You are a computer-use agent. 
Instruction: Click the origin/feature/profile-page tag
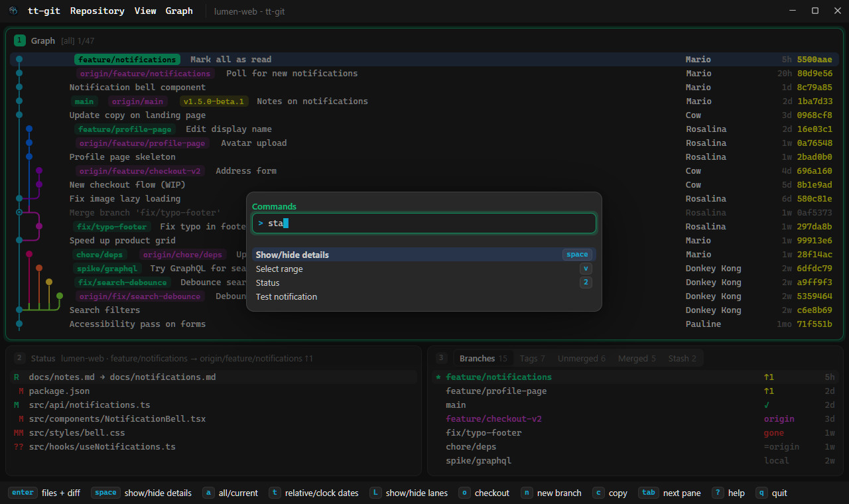pyautogui.click(x=143, y=143)
